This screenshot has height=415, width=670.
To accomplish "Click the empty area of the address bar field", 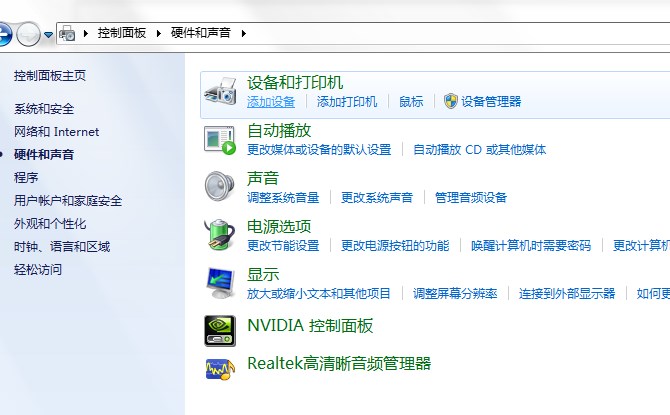I will pos(457,33).
